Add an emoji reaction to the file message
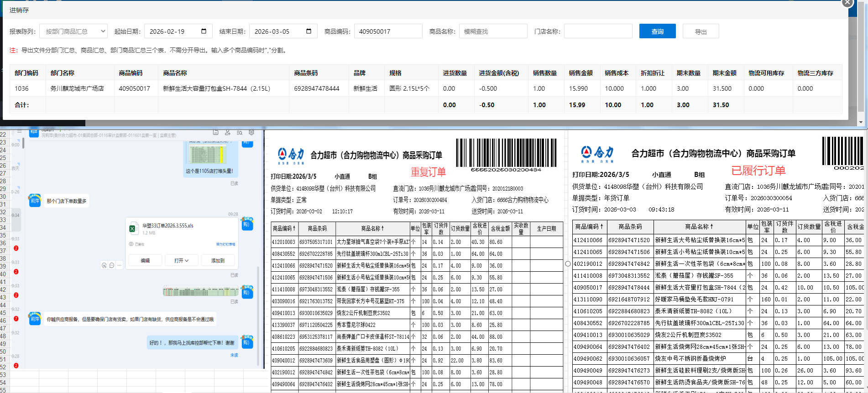Screen dimensions: 868x393 click(104, 265)
